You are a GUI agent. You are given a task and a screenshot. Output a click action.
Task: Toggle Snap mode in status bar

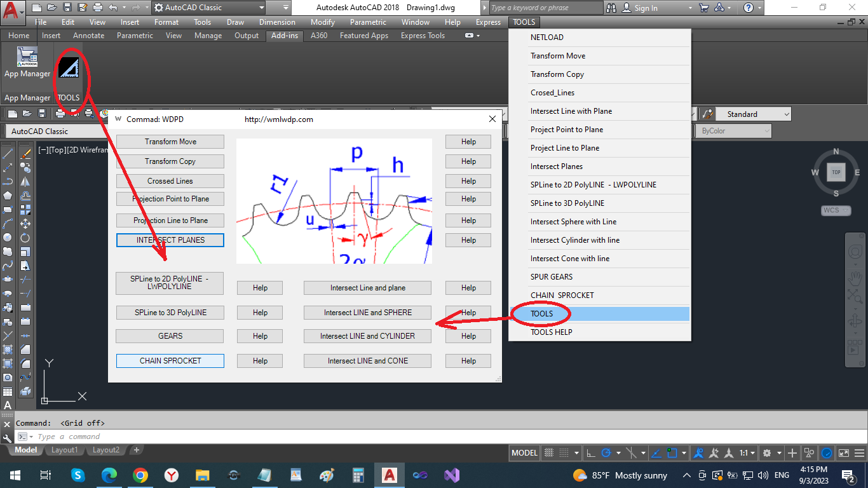pyautogui.click(x=563, y=453)
